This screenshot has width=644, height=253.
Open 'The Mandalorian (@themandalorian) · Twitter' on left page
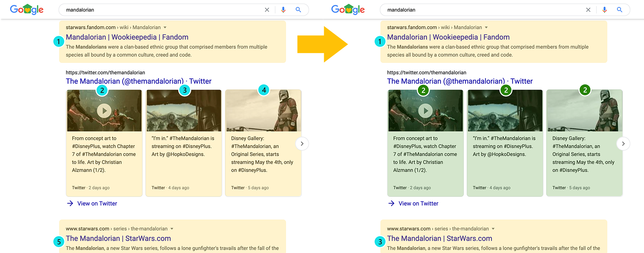(139, 81)
